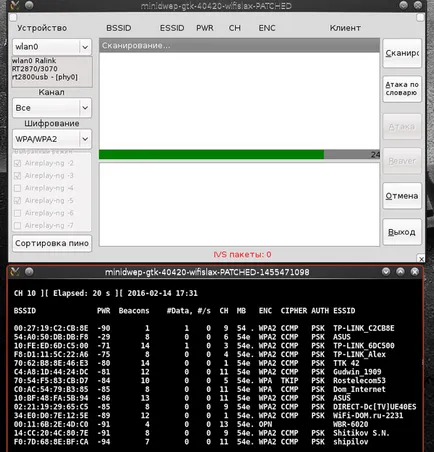Click the up-arrow maximize icon on terminal window

(x=400, y=272)
